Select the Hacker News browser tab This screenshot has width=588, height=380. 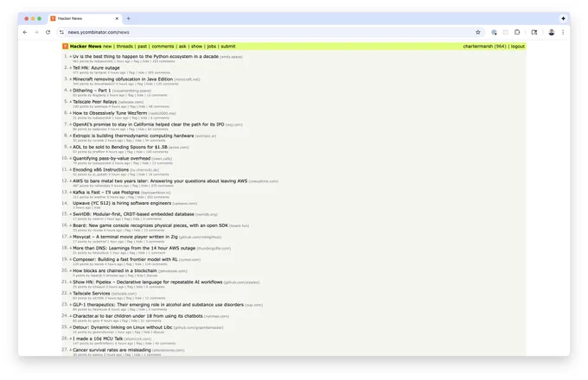85,18
